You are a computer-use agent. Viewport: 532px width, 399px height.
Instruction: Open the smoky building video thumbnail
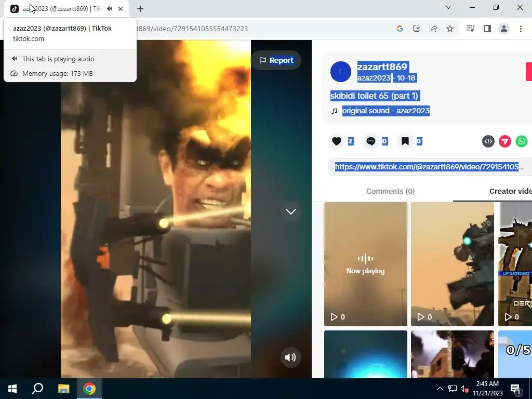click(x=453, y=354)
